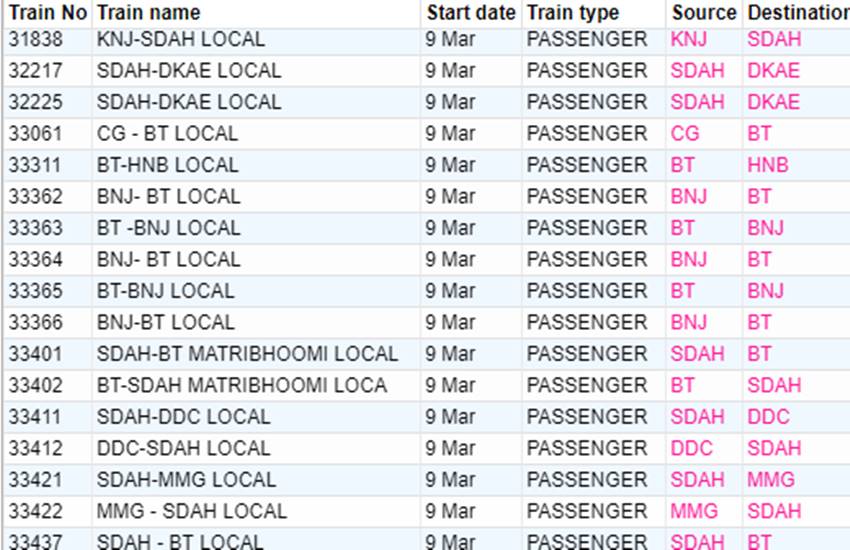Open DKAE destination link for train 32217

(x=773, y=71)
